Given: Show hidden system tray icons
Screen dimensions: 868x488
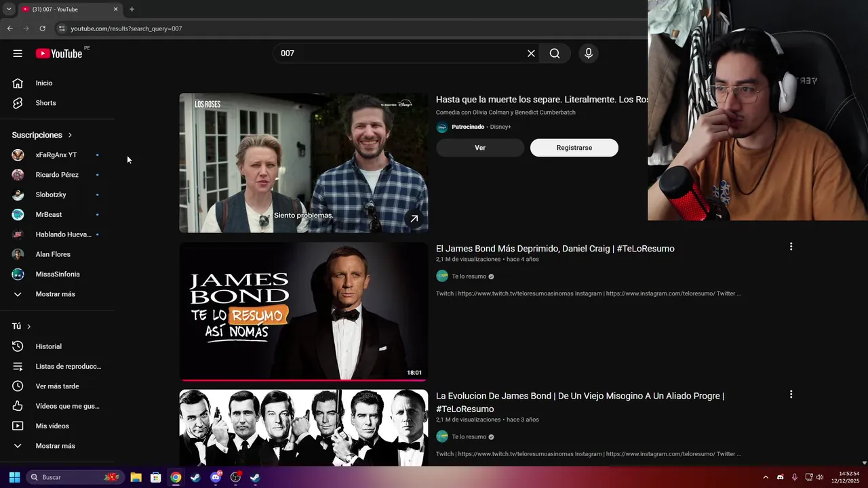Looking at the screenshot, I should click(766, 477).
